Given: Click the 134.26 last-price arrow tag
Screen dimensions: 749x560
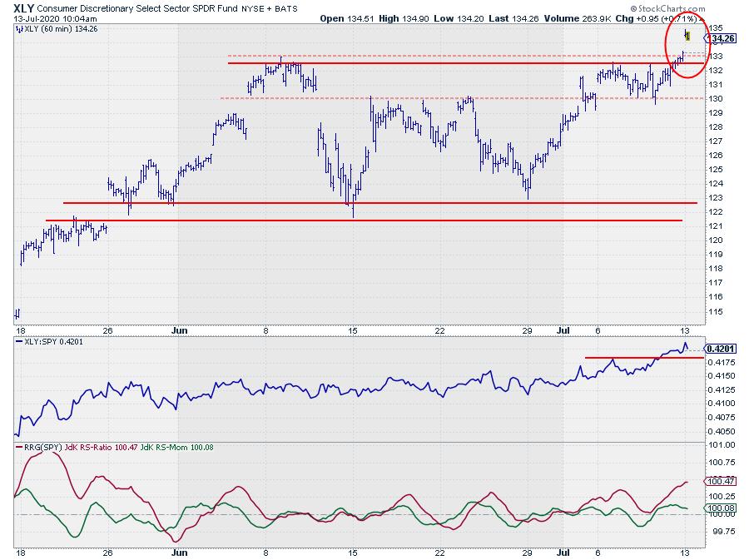Looking at the screenshot, I should tap(722, 37).
